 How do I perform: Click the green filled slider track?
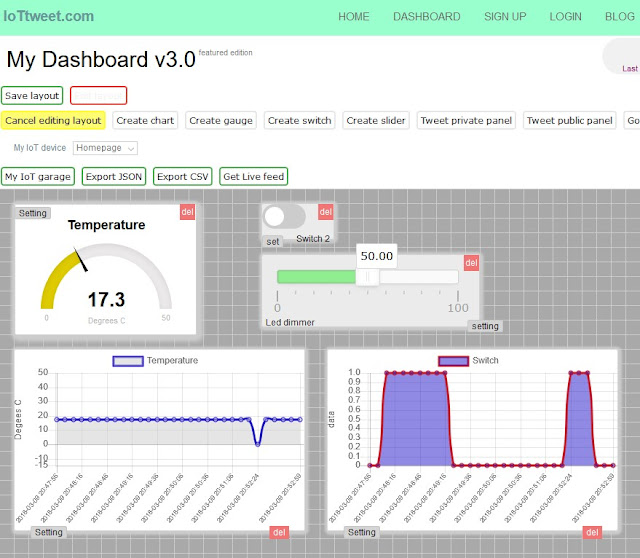click(316, 277)
